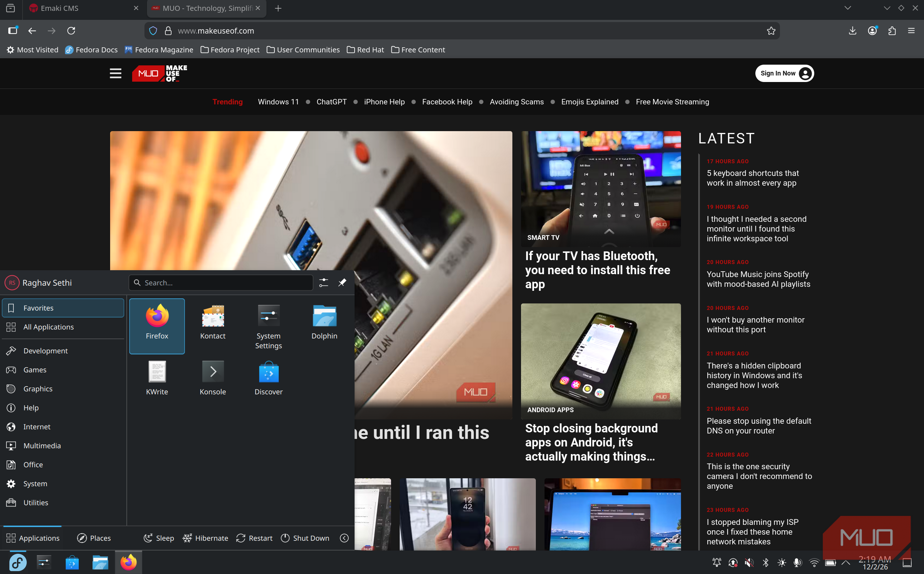
Task: Launch Firefox from the Favorites grid
Action: pyautogui.click(x=157, y=326)
